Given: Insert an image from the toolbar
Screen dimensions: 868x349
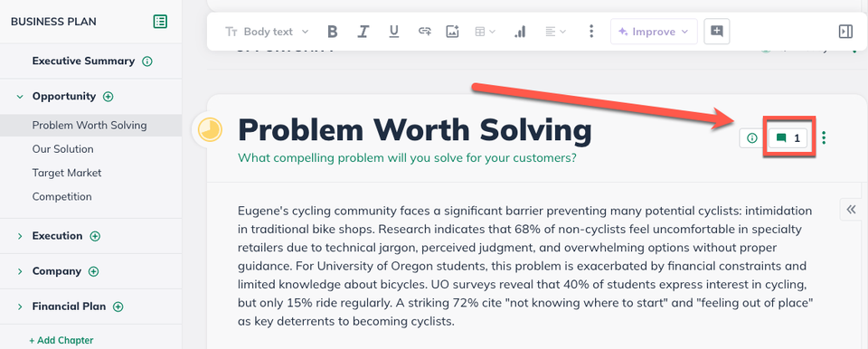Looking at the screenshot, I should click(453, 32).
